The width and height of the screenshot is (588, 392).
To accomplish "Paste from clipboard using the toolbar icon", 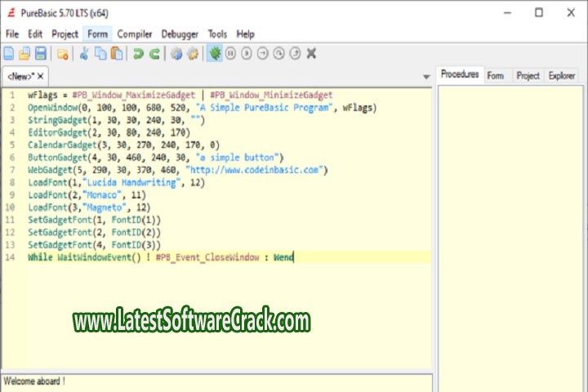I will point(117,54).
